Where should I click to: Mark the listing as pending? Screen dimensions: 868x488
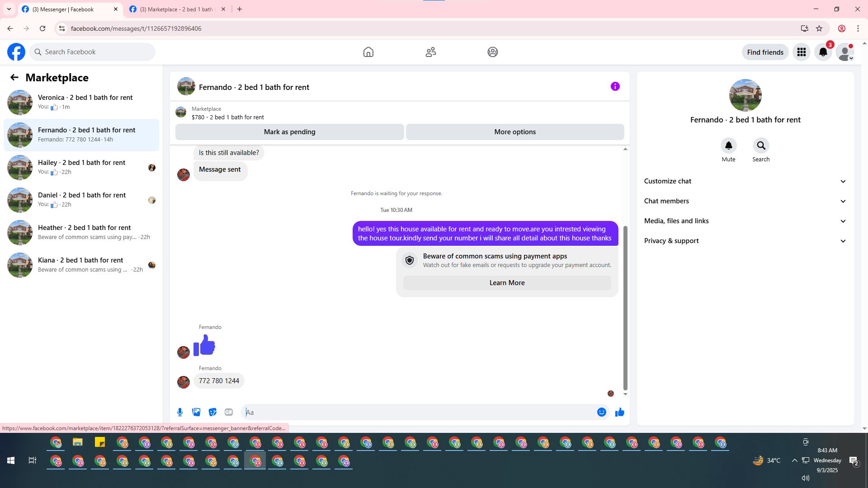[290, 132]
